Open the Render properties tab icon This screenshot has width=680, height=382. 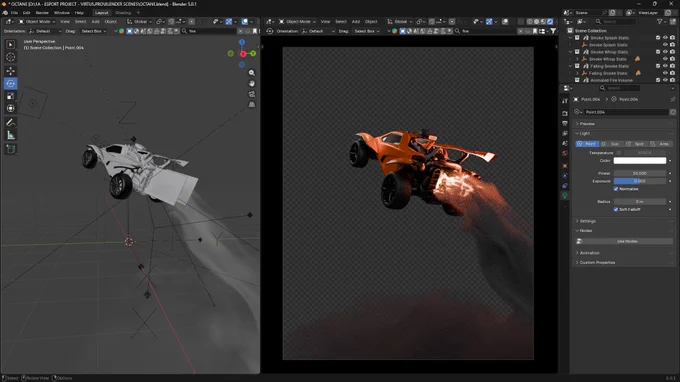click(565, 114)
